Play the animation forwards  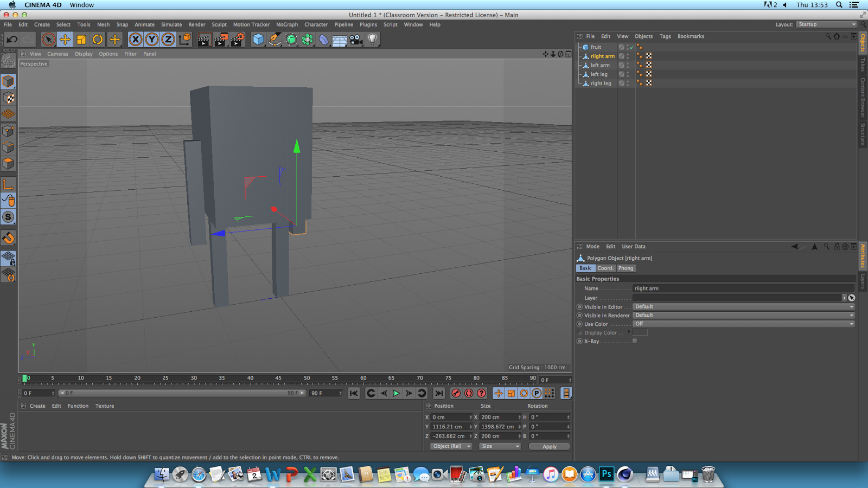pos(396,393)
